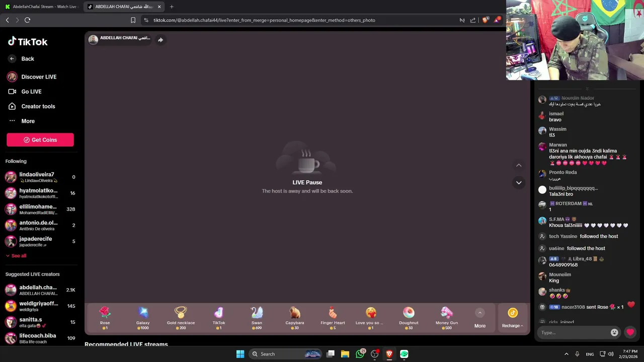644x362 pixels.
Task: Send the Gold necklace gift
Action: tap(181, 318)
